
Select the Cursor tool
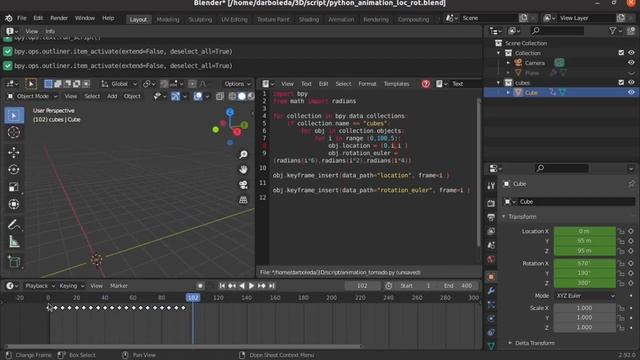[14, 132]
